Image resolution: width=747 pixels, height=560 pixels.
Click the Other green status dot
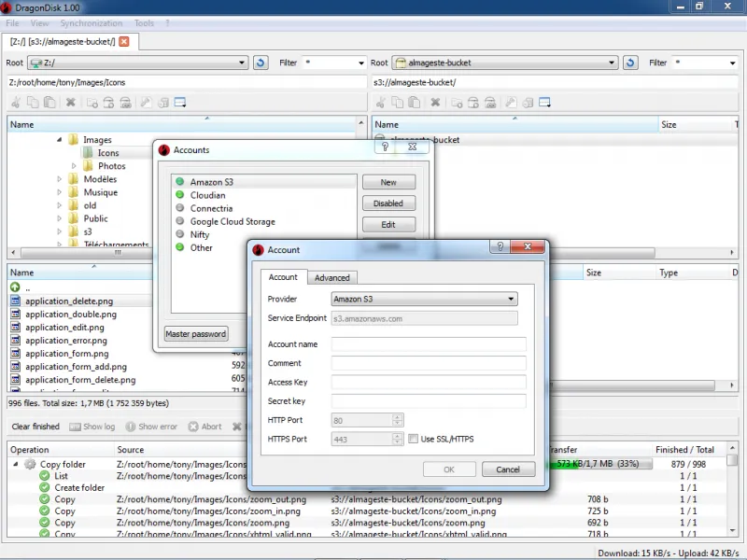coord(179,247)
